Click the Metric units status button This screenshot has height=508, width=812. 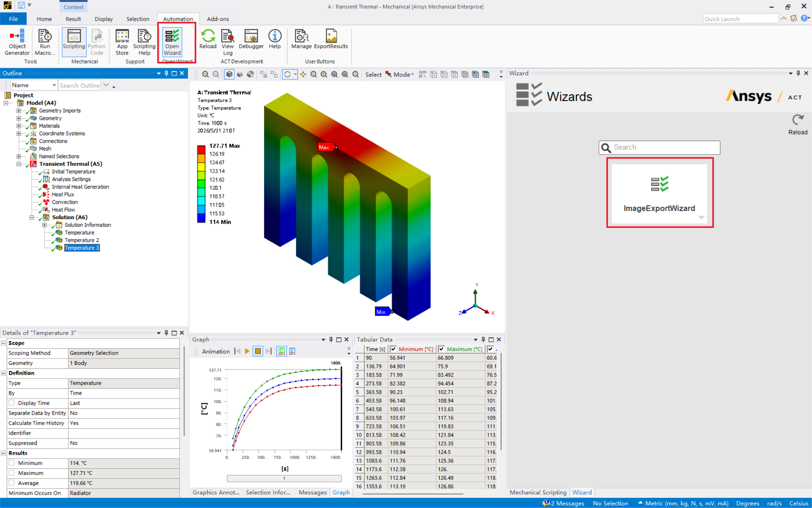tap(684, 503)
